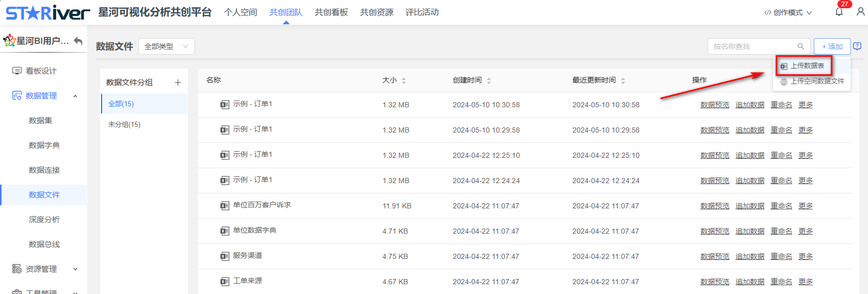The height and width of the screenshot is (294, 868).
Task: Click file icon for 服务渠道
Action: (224, 256)
